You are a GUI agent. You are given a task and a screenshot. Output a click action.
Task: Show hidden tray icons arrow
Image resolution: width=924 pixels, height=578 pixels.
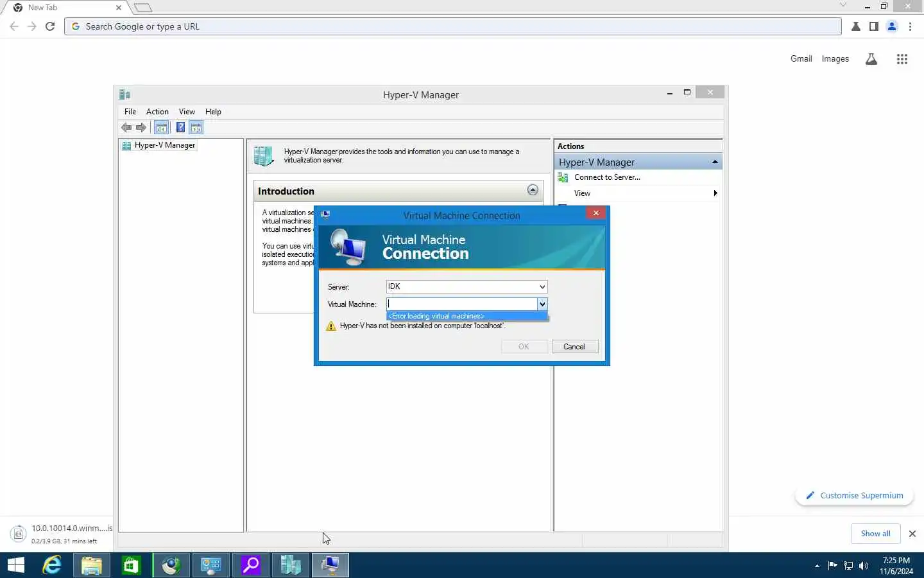[817, 566]
